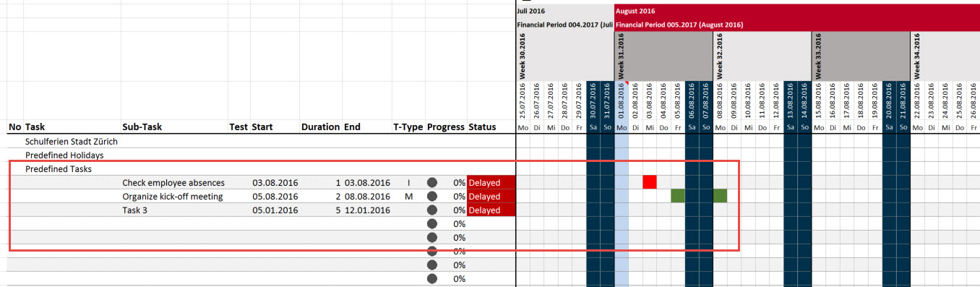Click the Sub-Task column header
980x287 pixels.
click(x=142, y=127)
